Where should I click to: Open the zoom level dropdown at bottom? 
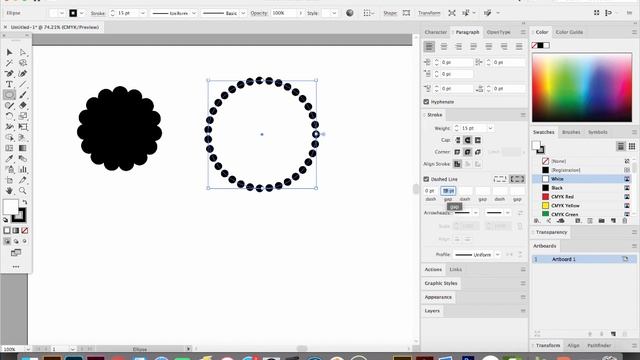tap(27, 349)
